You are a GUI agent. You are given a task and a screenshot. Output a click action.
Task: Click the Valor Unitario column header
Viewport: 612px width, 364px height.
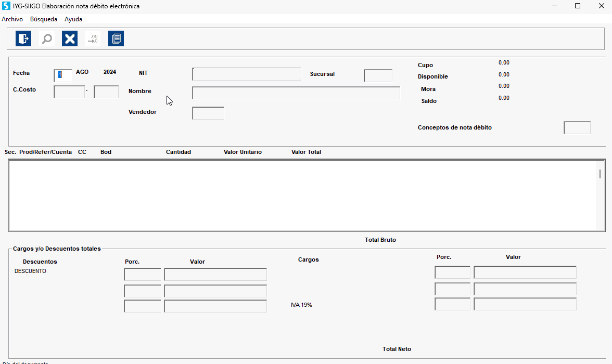tap(243, 152)
